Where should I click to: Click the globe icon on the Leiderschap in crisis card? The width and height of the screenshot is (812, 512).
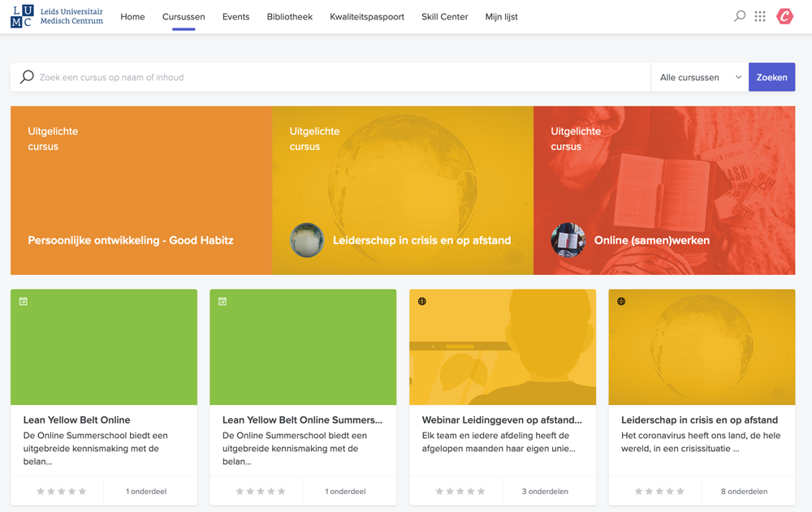pyautogui.click(x=620, y=301)
